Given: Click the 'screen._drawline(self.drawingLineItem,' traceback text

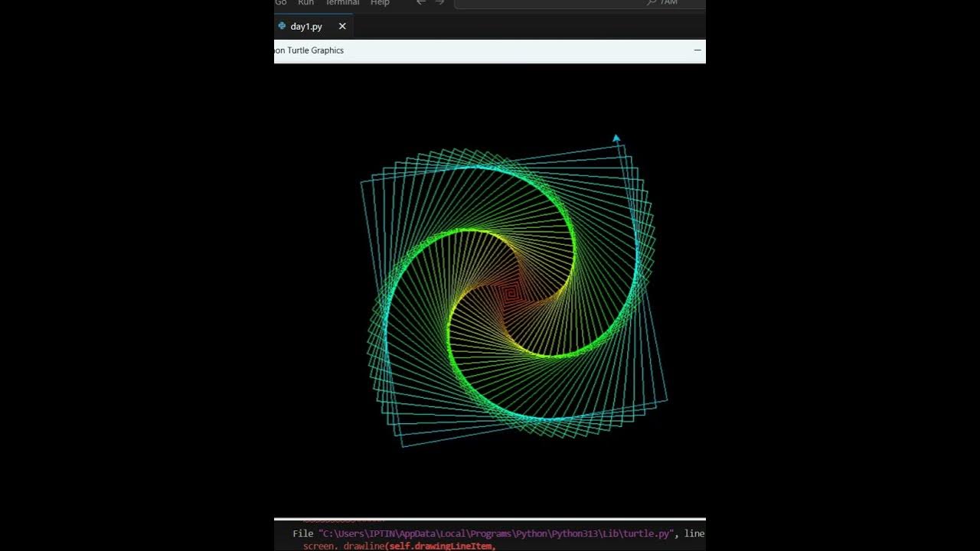Looking at the screenshot, I should click(x=400, y=546).
